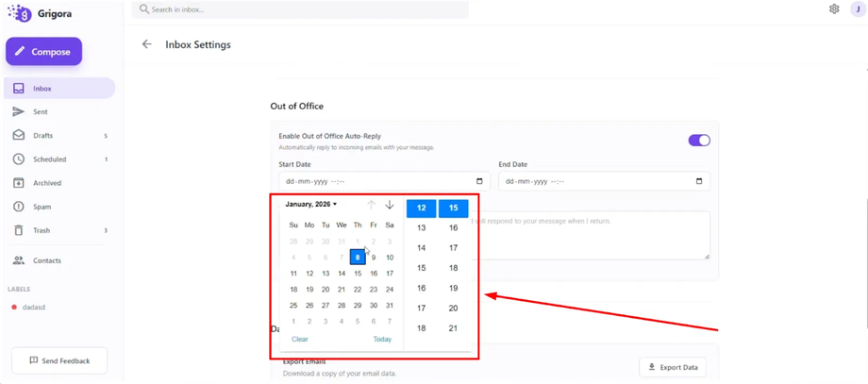Click the Archived box icon
This screenshot has height=384, width=868.
[x=19, y=183]
